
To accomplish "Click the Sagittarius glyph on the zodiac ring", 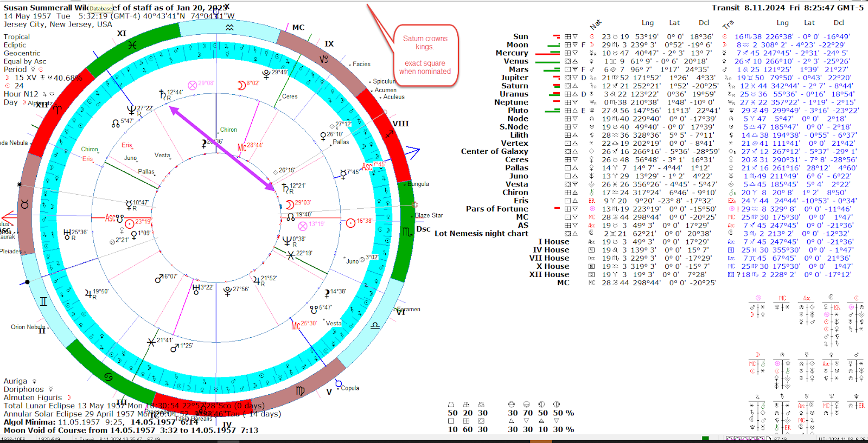I will [x=389, y=133].
